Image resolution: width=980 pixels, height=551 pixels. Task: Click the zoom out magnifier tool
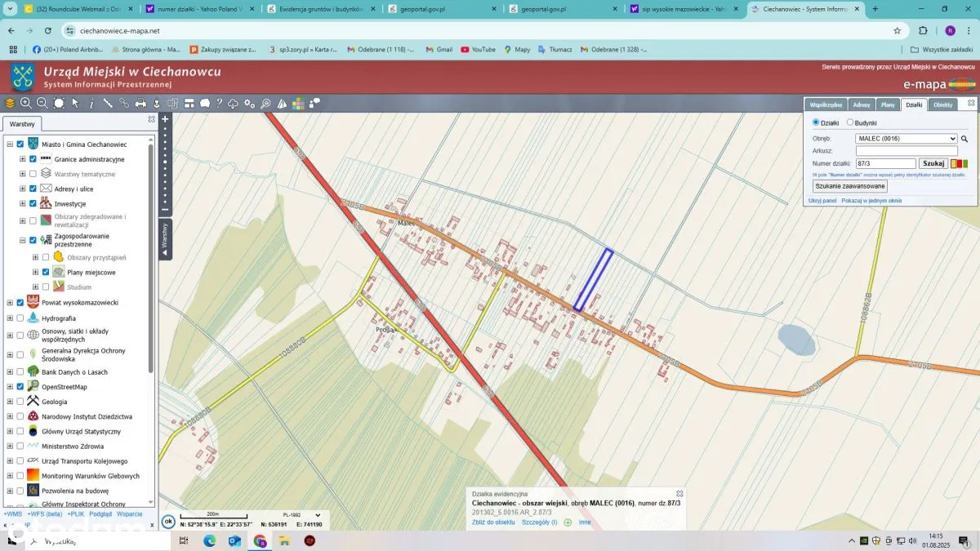pyautogui.click(x=42, y=103)
